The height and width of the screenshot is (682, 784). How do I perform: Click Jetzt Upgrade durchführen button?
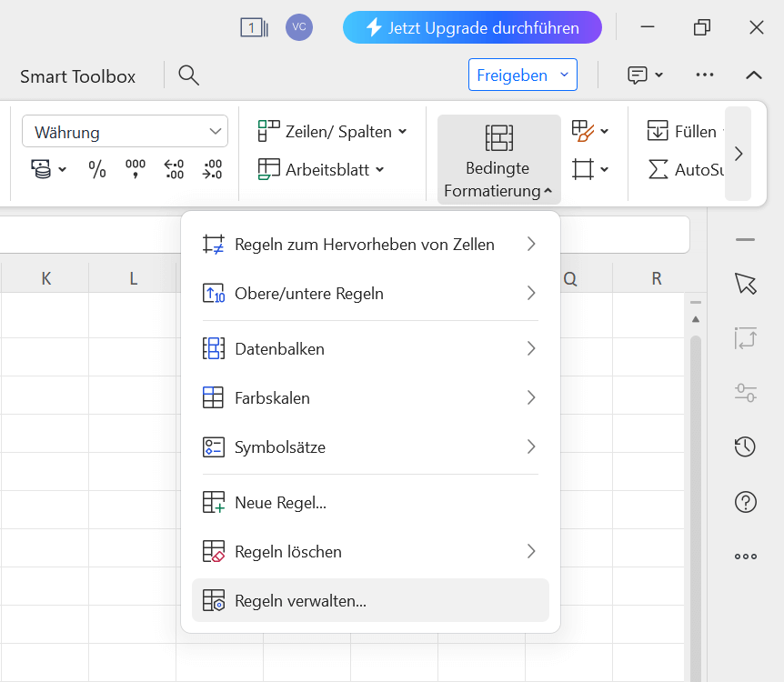click(x=472, y=27)
